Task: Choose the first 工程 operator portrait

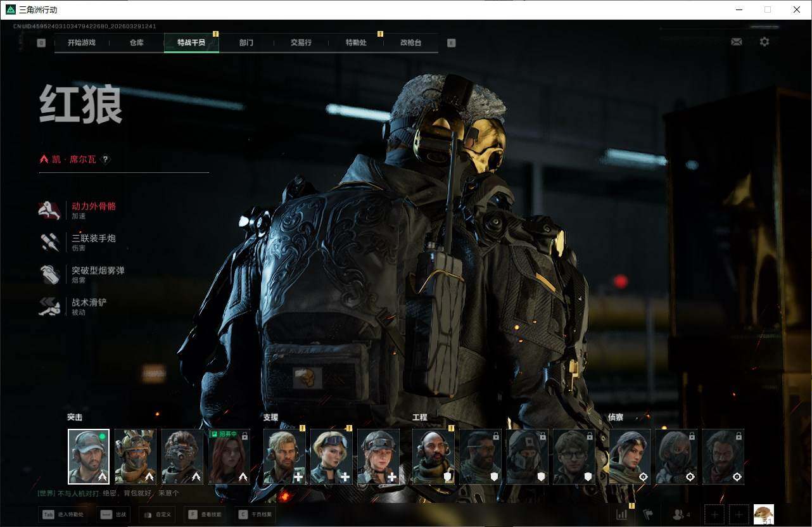Action: [433, 457]
